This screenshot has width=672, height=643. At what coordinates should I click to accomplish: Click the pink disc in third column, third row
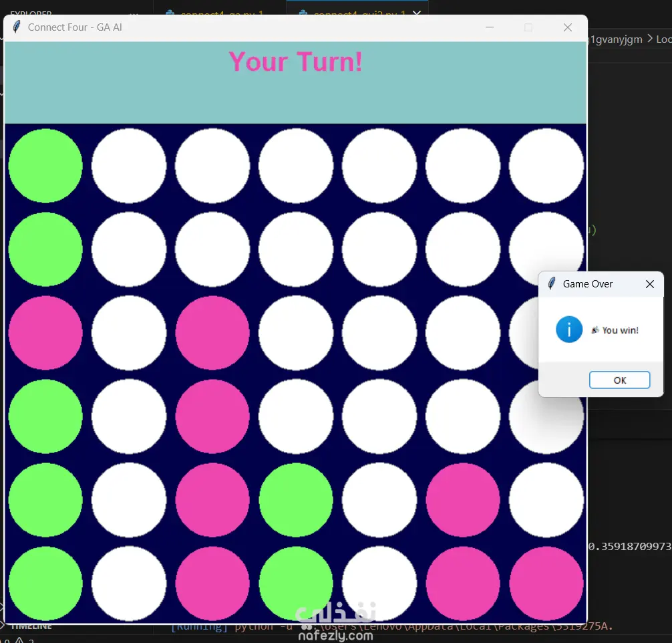212,332
